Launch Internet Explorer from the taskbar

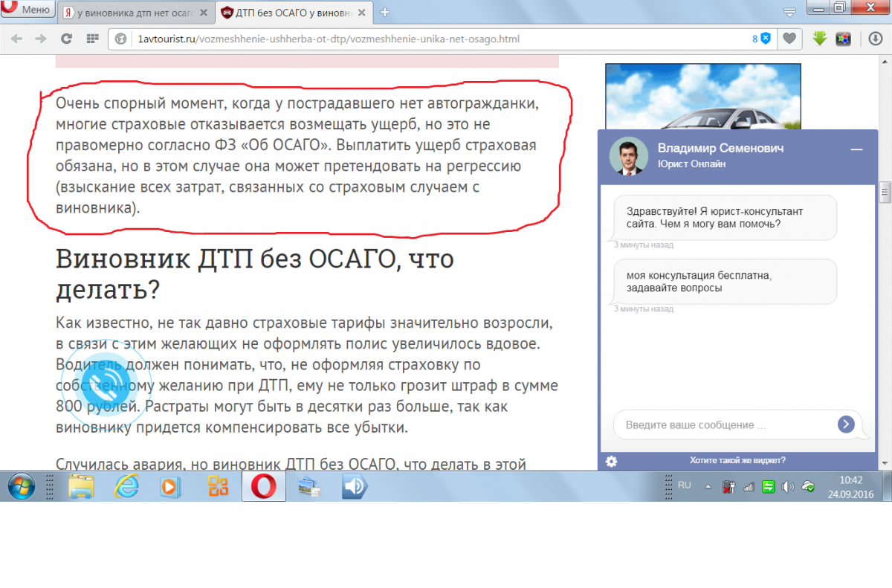128,486
